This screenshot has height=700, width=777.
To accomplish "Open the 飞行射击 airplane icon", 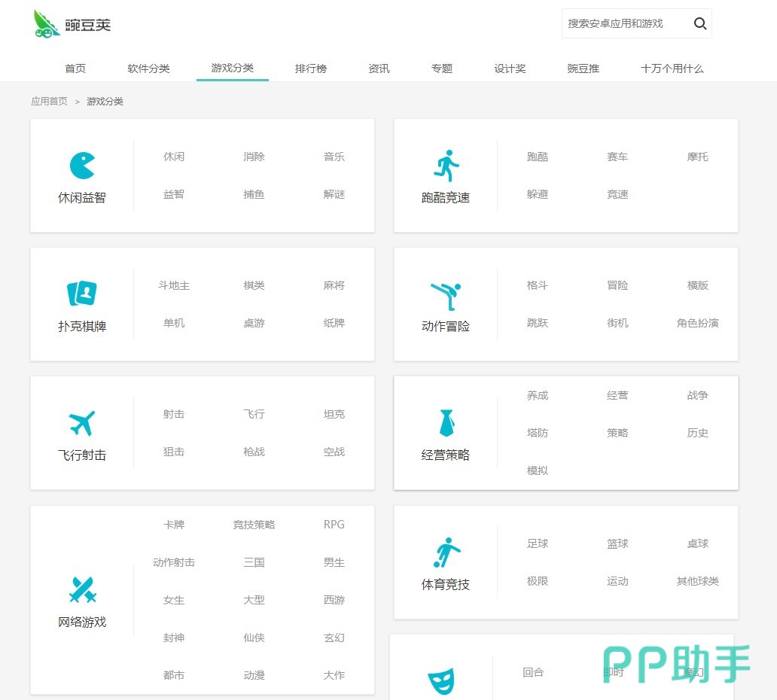I will point(82,423).
